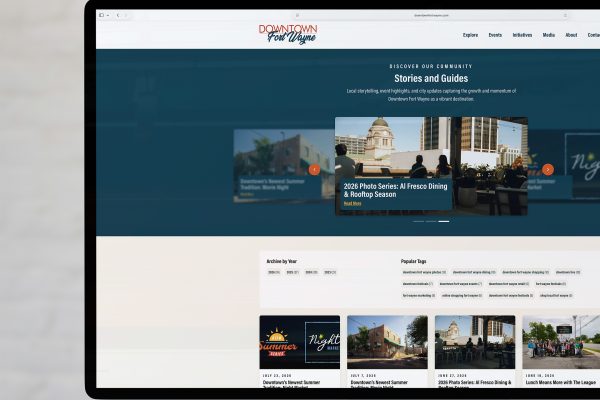Open the Initiatives menu

[522, 35]
